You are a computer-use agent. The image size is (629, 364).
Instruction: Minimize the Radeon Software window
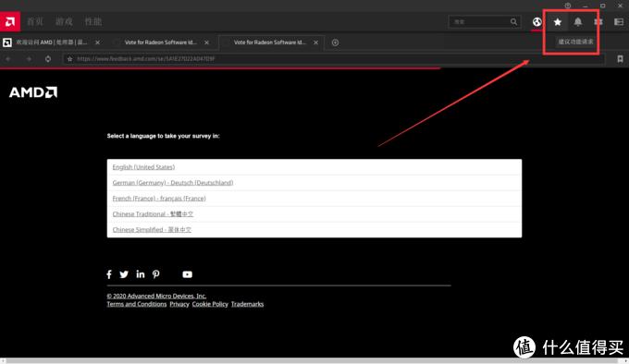coord(586,6)
